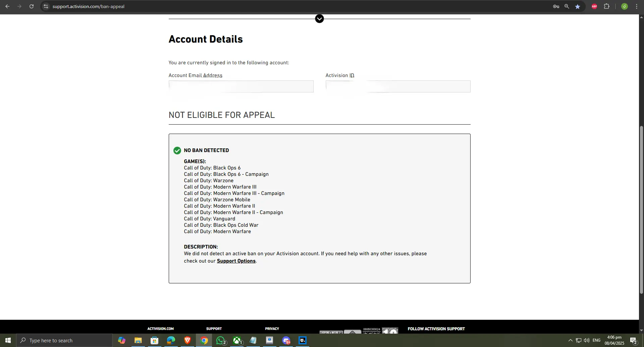Viewport: 644px width, 347px height.
Task: Open Chrome's three-dot menu
Action: pyautogui.click(x=636, y=6)
